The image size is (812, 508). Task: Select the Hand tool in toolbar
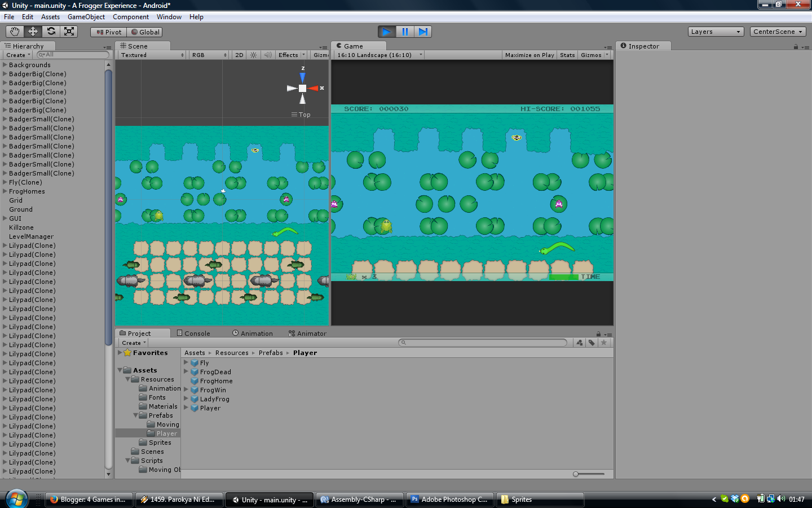pos(15,32)
